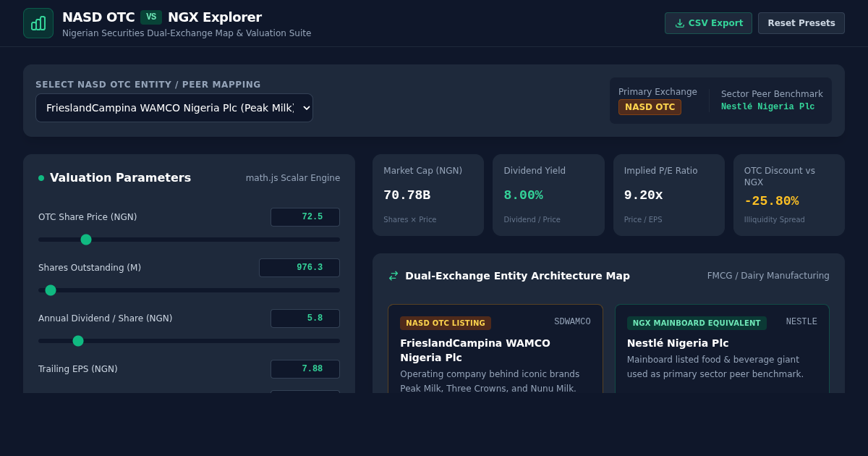
Task: Click the OTC Share Price input 72.5
Action: tap(305, 217)
